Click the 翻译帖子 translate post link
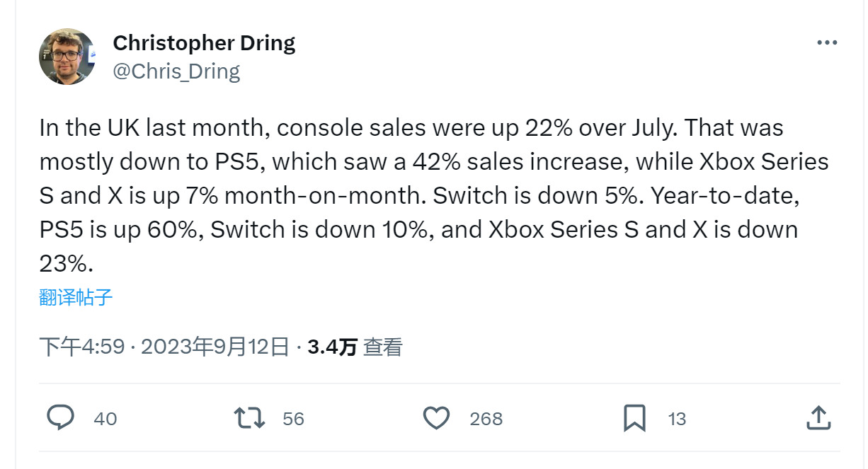The image size is (868, 469). tap(76, 297)
